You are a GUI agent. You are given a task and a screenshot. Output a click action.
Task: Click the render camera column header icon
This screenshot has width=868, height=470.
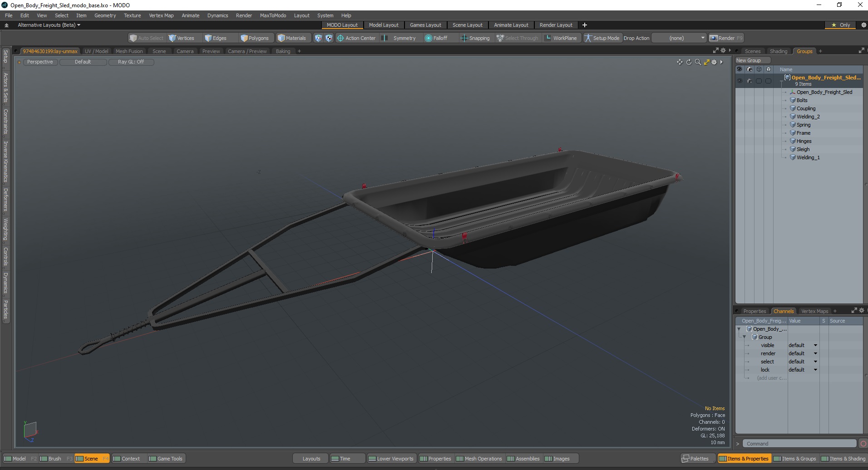pos(749,69)
